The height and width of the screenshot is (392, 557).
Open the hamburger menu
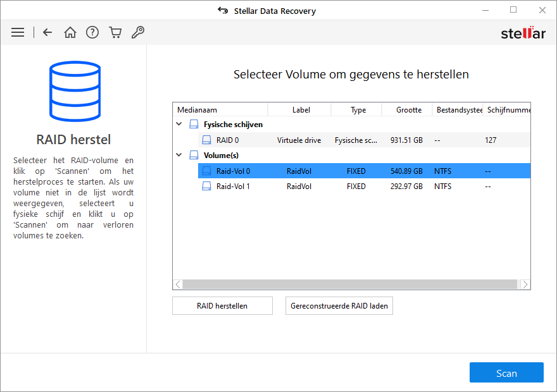pos(18,33)
